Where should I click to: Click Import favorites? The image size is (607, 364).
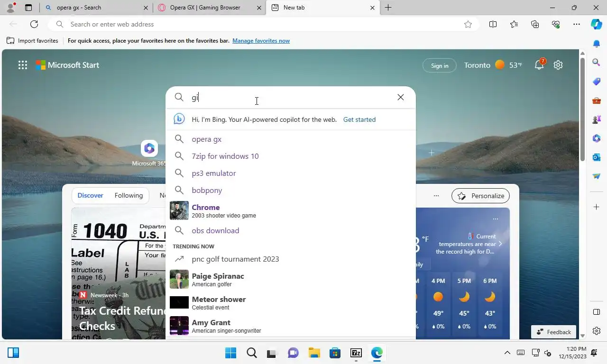pos(32,41)
